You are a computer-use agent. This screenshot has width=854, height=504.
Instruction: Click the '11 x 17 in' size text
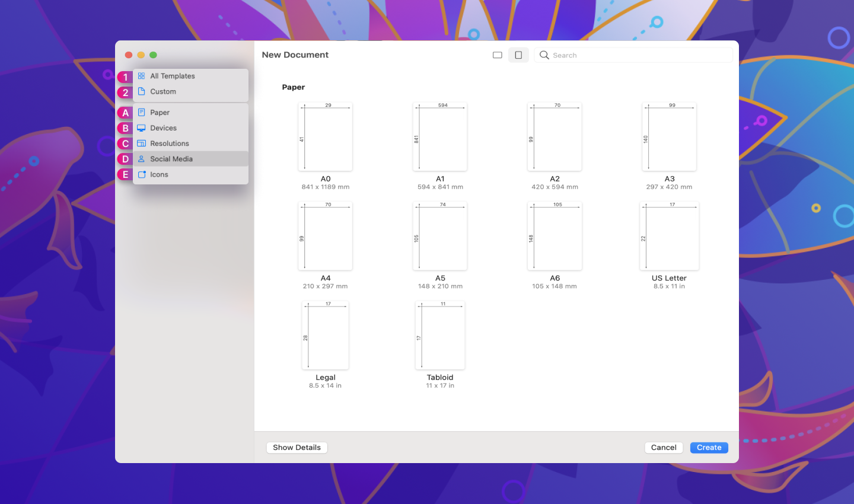[x=440, y=385]
